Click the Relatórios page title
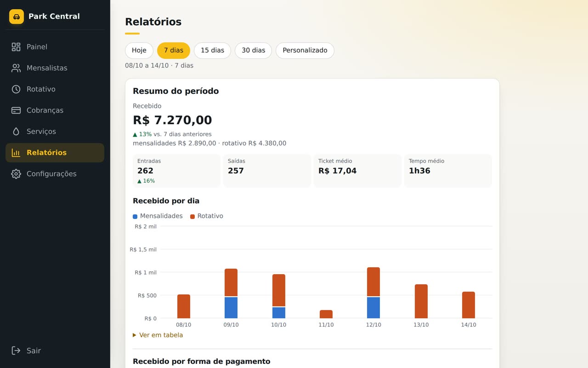The height and width of the screenshot is (368, 588). click(153, 22)
